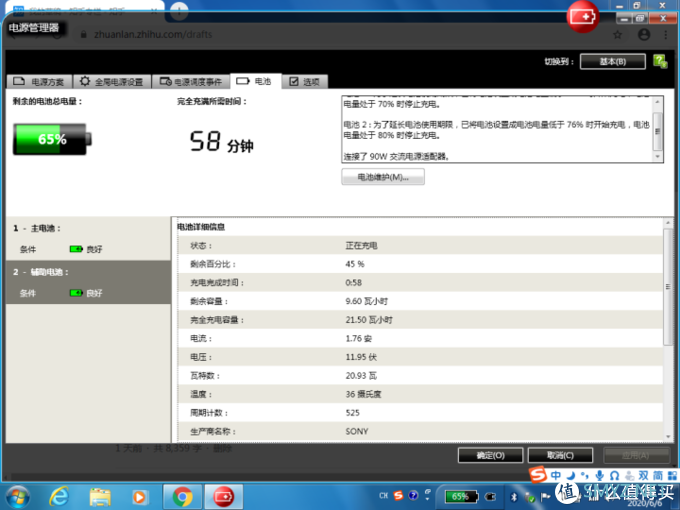Screen dimensions: 680x510
Task: Select the 电池 tab
Action: 255,81
